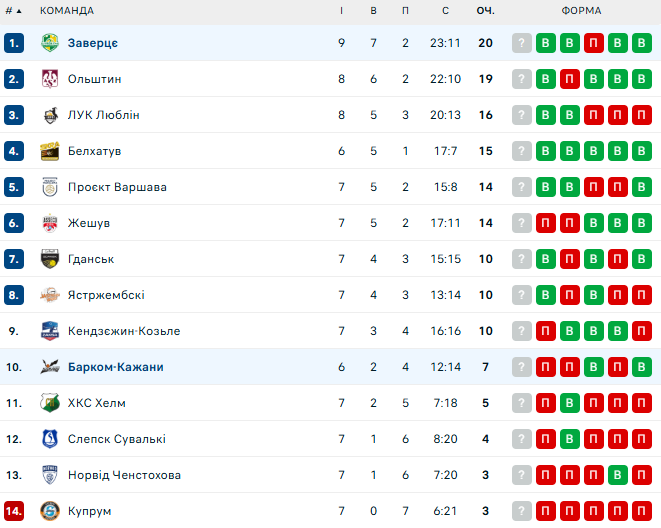The height and width of the screenshot is (528, 661).
Task: Click the ХКС Хелм green club logo
Action: click(x=50, y=403)
